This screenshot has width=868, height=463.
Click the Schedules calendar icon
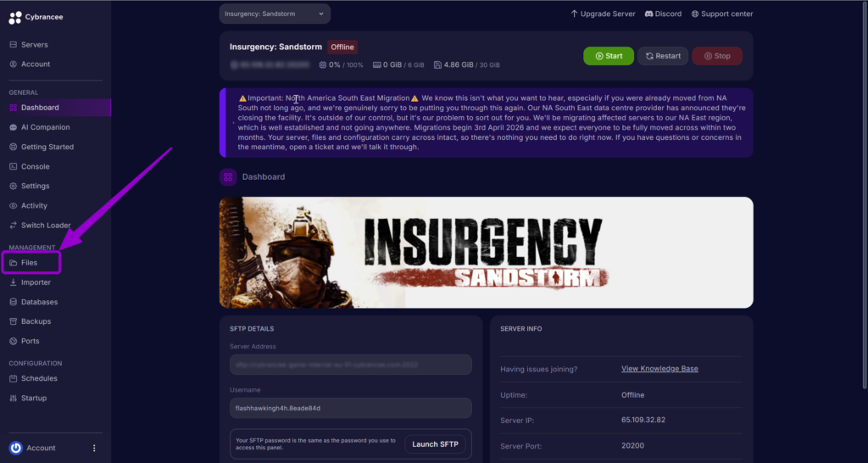[14, 378]
